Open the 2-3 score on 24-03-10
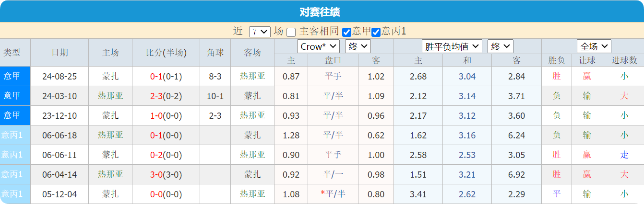Image resolution: width=644 pixels, height=204 pixels. pyautogui.click(x=156, y=96)
